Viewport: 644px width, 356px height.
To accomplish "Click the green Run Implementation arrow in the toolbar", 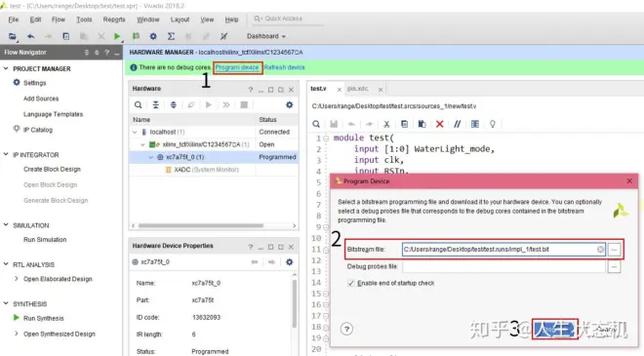I will [x=117, y=36].
